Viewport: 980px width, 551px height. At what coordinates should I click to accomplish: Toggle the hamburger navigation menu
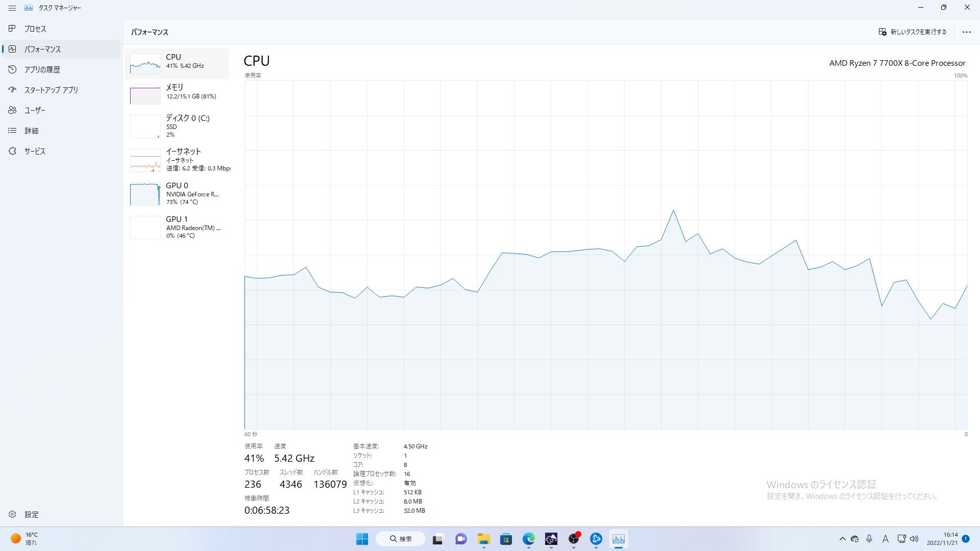(12, 8)
